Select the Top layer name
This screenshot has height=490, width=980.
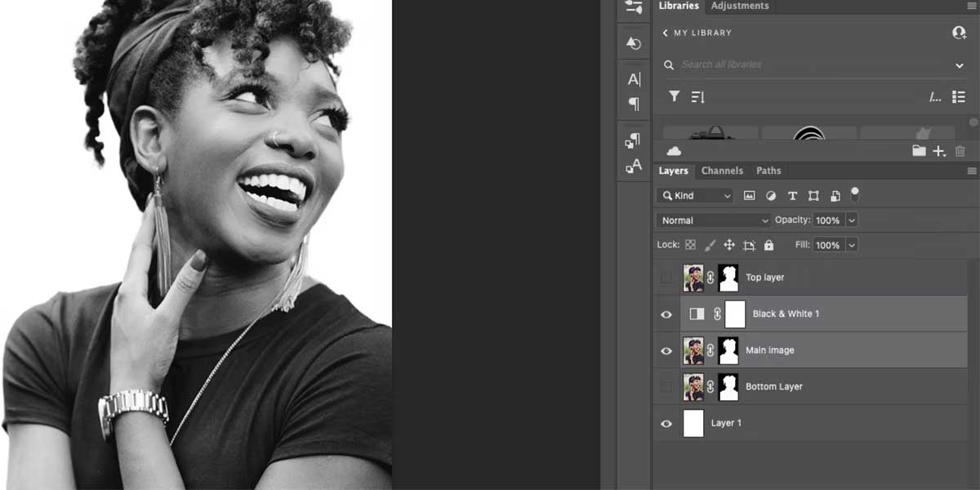point(764,278)
